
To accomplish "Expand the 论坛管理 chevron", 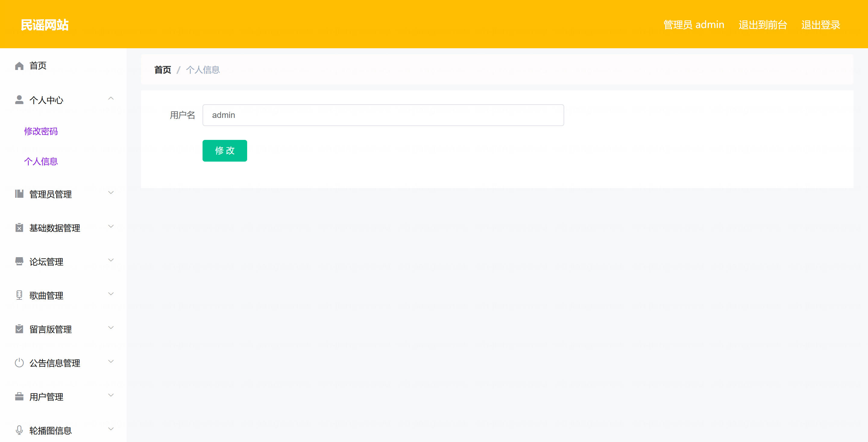I will tap(111, 260).
